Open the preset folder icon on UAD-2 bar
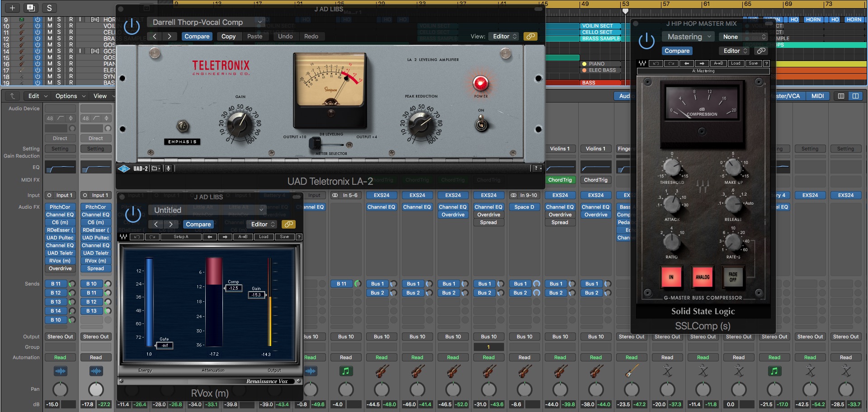Image resolution: width=868 pixels, height=412 pixels. coord(154,168)
